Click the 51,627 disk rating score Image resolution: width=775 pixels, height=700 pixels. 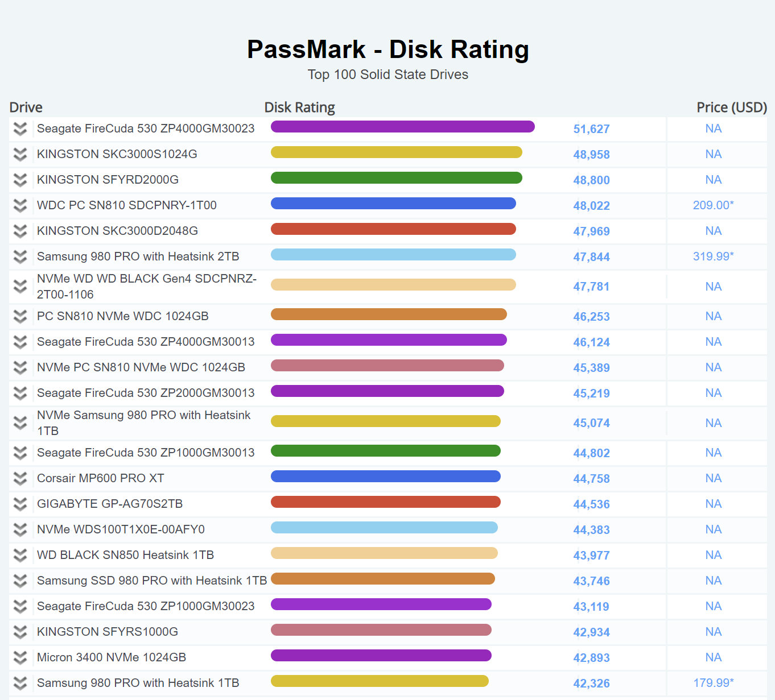pyautogui.click(x=591, y=129)
